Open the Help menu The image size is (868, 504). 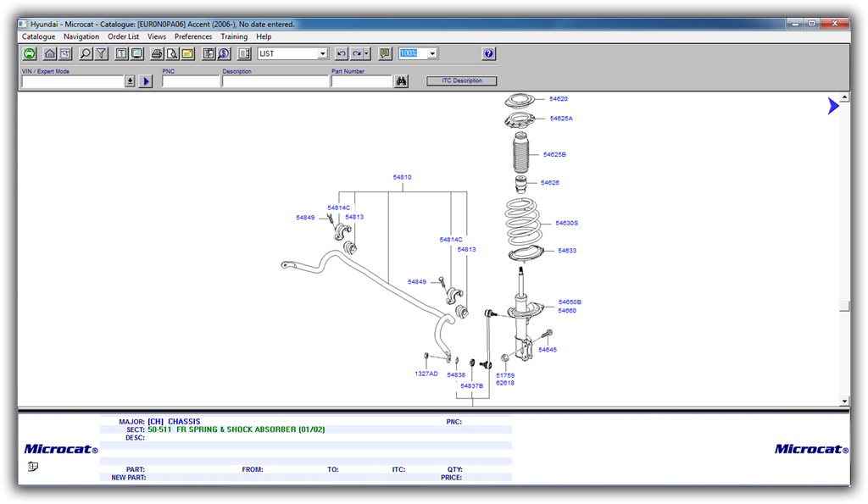tap(264, 36)
